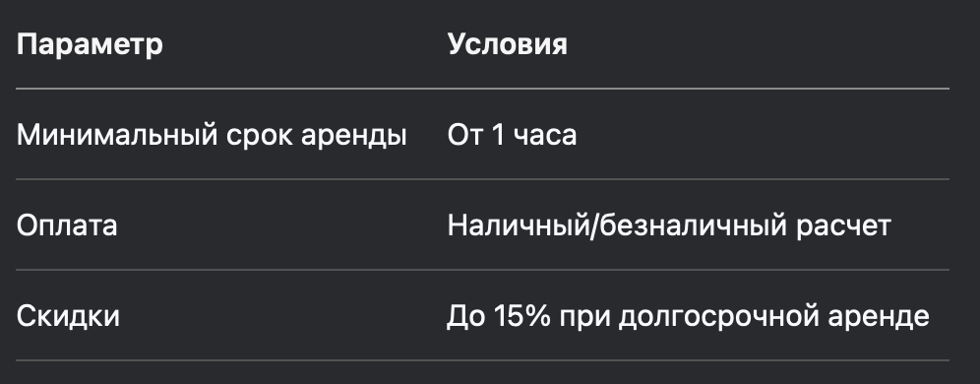
Task: Click the word До in discount cell
Action: click(x=466, y=317)
